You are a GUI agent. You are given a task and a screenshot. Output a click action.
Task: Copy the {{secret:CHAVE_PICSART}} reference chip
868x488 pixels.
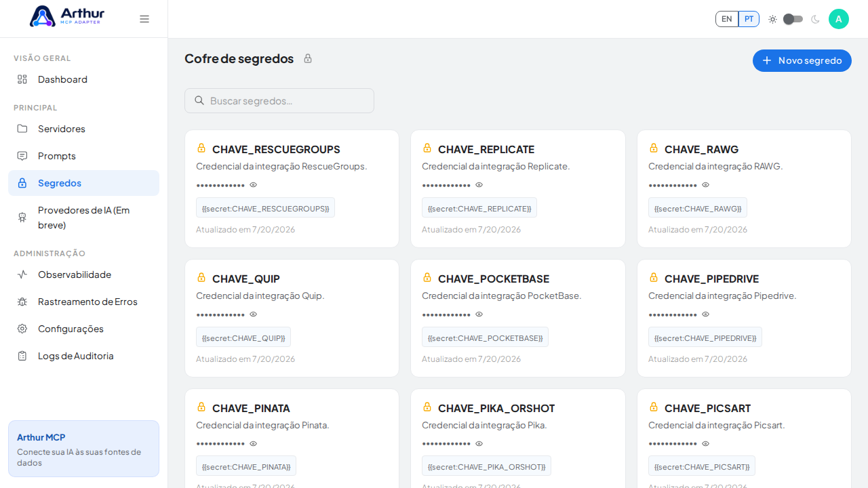pyautogui.click(x=702, y=466)
